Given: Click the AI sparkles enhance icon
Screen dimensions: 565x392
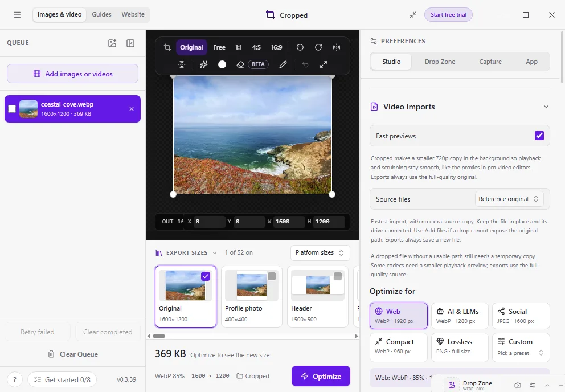Looking at the screenshot, I should 204,64.
